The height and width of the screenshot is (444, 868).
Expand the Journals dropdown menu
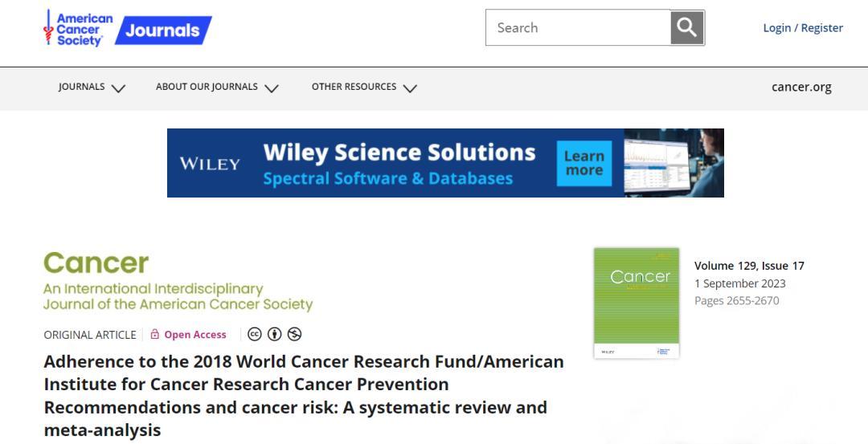tap(92, 88)
